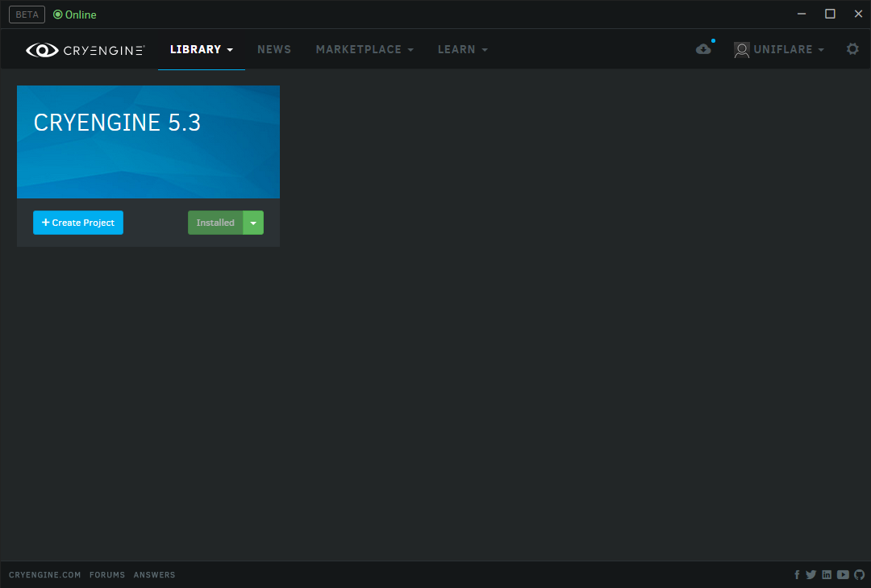Open the YouTube social icon

coord(844,574)
